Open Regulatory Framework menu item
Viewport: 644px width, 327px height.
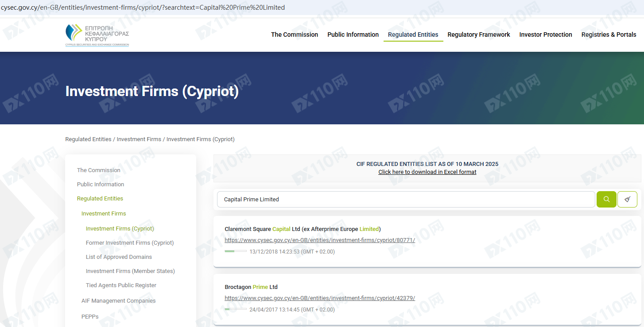click(x=479, y=35)
